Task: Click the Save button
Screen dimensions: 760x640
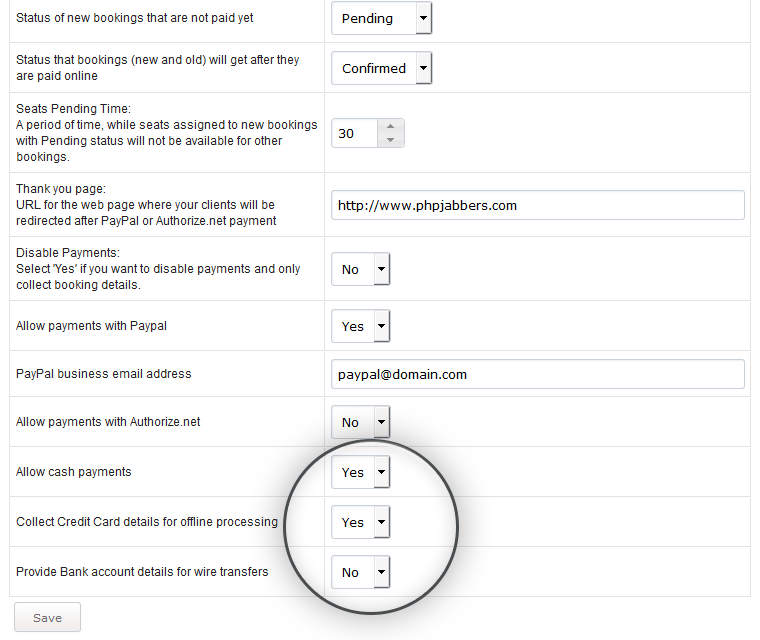Action: click(48, 617)
